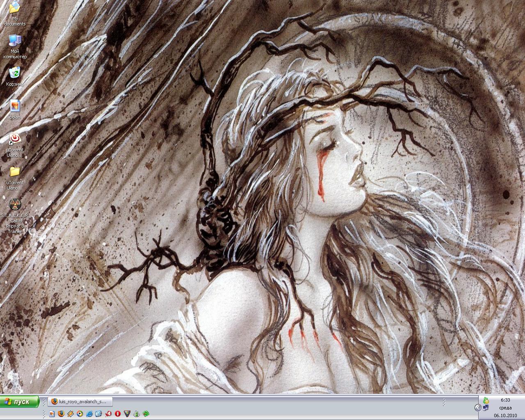
Task: Click network connection tray icon
Action: coord(486,408)
